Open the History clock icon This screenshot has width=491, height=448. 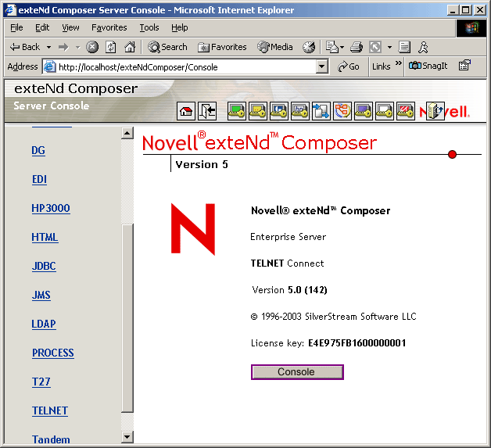(x=309, y=47)
